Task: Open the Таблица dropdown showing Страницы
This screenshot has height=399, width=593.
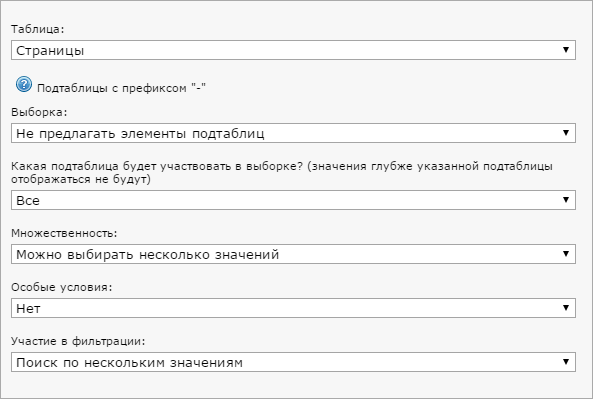Action: pyautogui.click(x=293, y=50)
